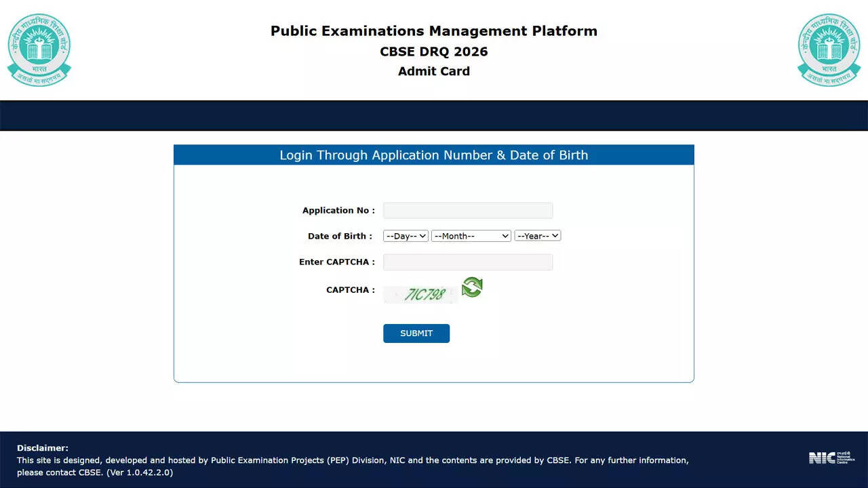Viewport: 868px width, 488px height.
Task: Click the CBSE emblem in the top-left corner
Action: click(39, 49)
